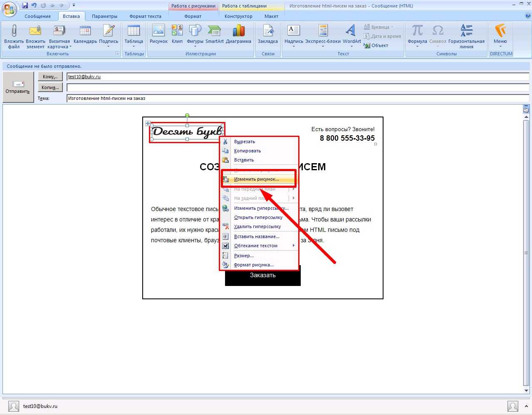532x415 pixels.
Task: Click the Диаграмма chart icon
Action: (x=238, y=32)
